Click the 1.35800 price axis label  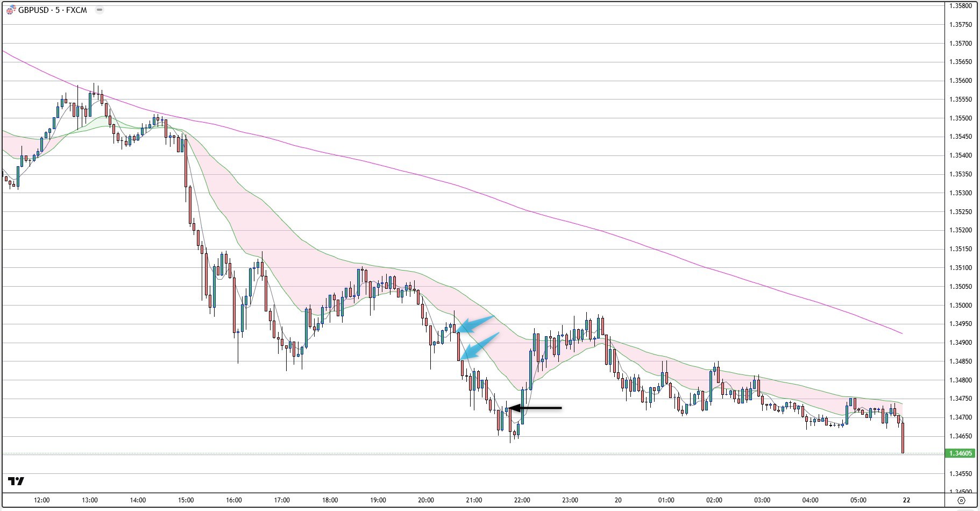pyautogui.click(x=960, y=6)
